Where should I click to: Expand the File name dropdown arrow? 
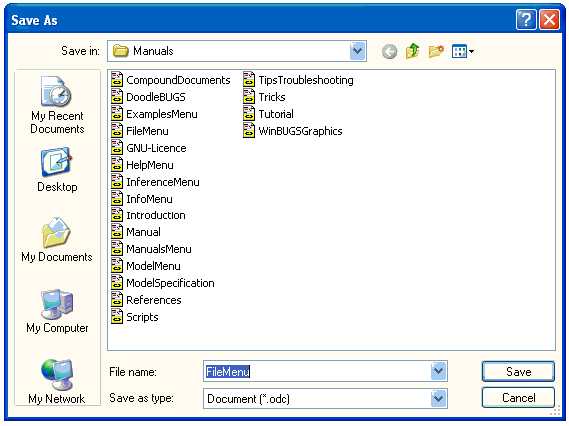click(438, 371)
